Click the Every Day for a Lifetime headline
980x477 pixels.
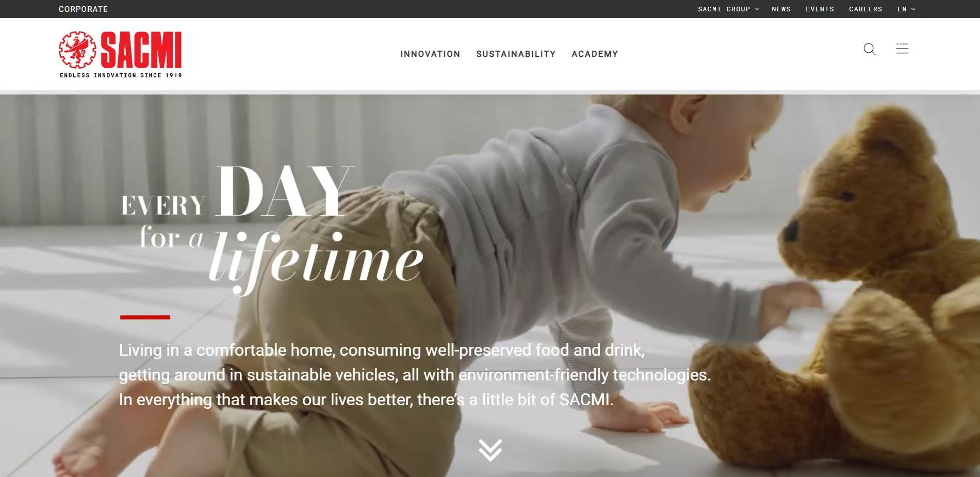272,230
